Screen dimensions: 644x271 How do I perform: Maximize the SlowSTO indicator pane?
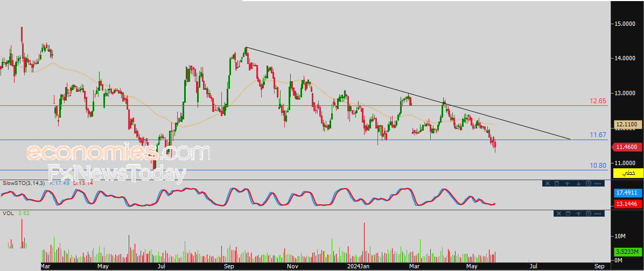tap(557, 183)
